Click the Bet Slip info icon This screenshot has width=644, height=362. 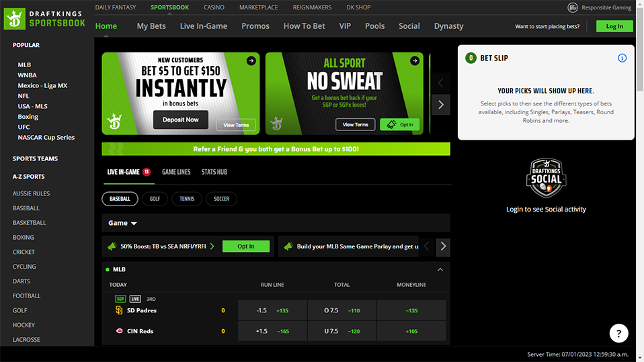tap(622, 58)
